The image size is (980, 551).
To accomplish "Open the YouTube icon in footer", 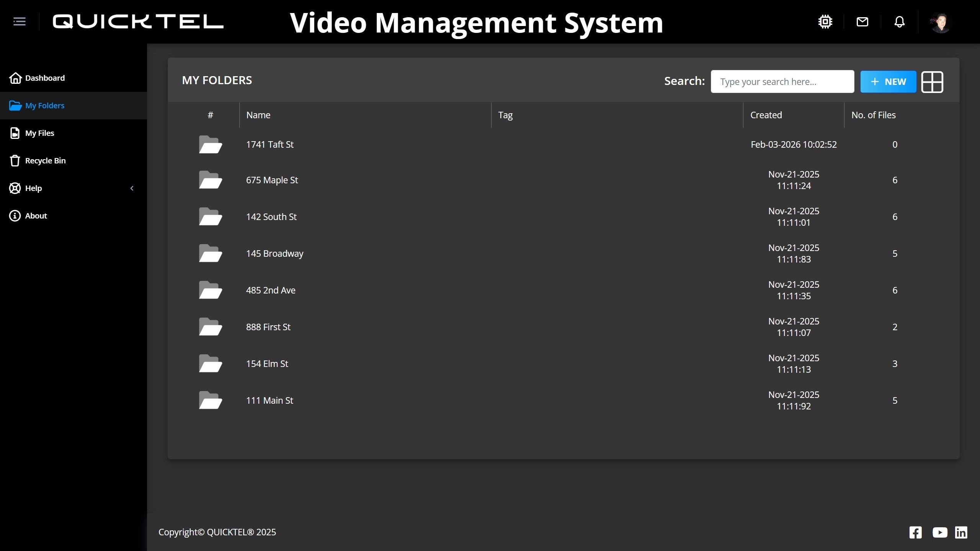I will pyautogui.click(x=939, y=532).
